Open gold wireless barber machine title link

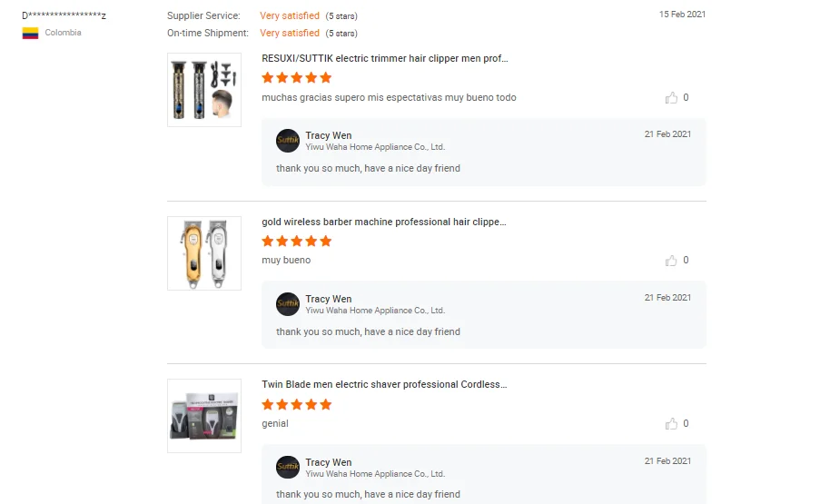384,222
